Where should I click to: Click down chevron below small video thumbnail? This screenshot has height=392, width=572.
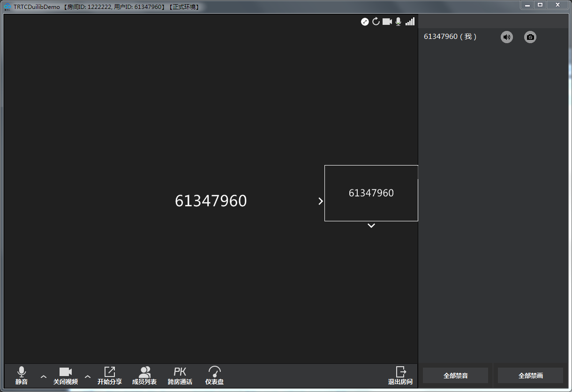[x=371, y=226]
